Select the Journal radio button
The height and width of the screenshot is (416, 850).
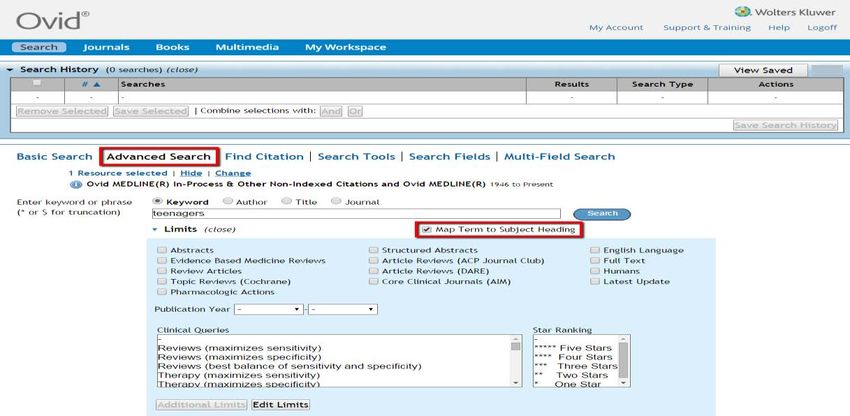[336, 201]
